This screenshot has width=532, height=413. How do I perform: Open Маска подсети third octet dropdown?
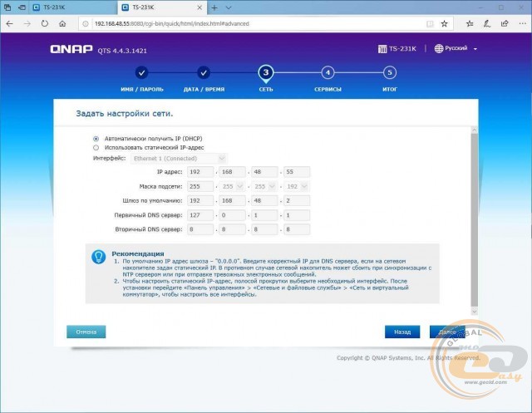(264, 186)
